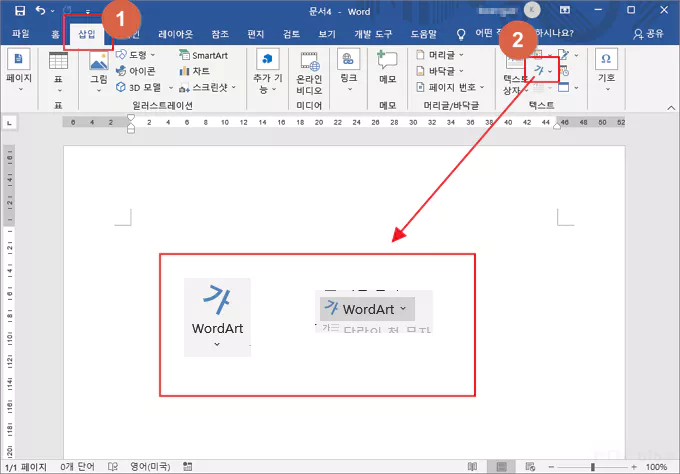Screen dimensions: 680x474
Task: Add a comment with the 메모 button
Action: click(x=387, y=67)
